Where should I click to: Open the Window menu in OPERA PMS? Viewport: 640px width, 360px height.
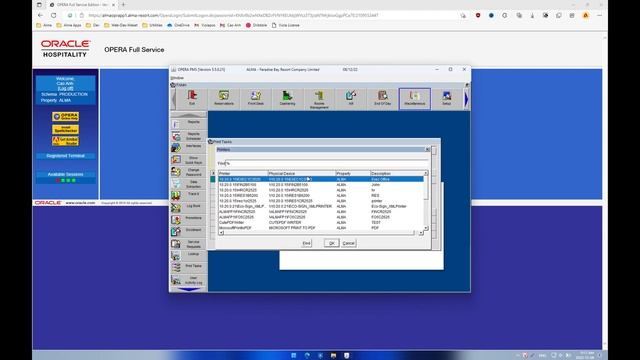(x=177, y=78)
